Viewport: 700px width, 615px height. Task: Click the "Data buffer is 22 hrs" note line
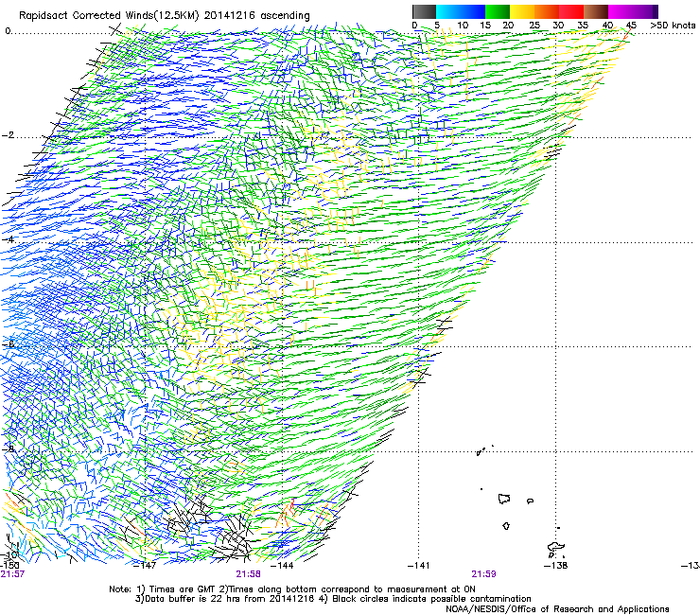coord(333,599)
